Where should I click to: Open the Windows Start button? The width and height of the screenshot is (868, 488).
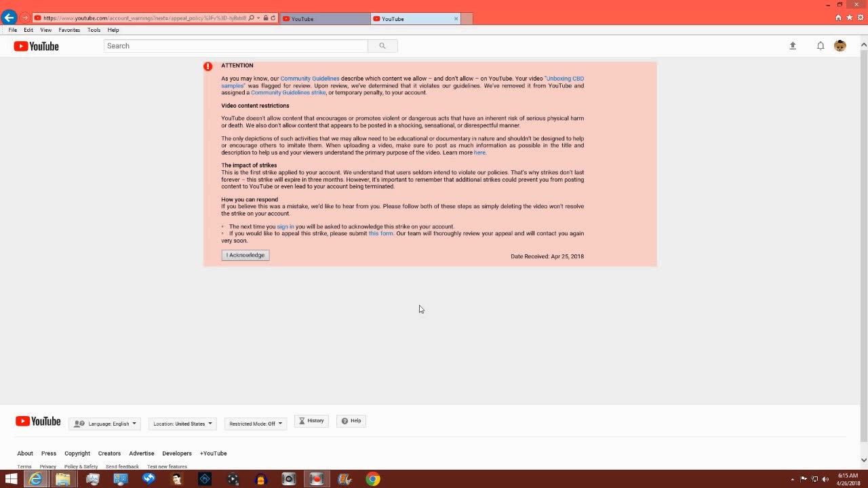pyautogui.click(x=11, y=479)
